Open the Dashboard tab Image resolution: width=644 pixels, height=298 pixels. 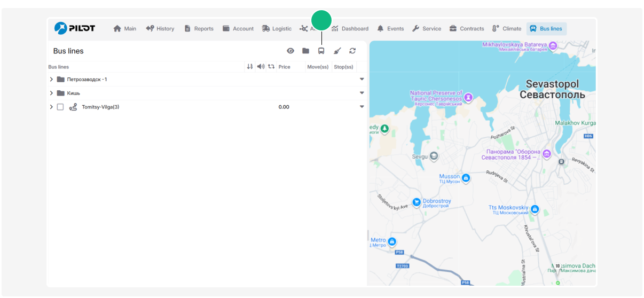[350, 29]
